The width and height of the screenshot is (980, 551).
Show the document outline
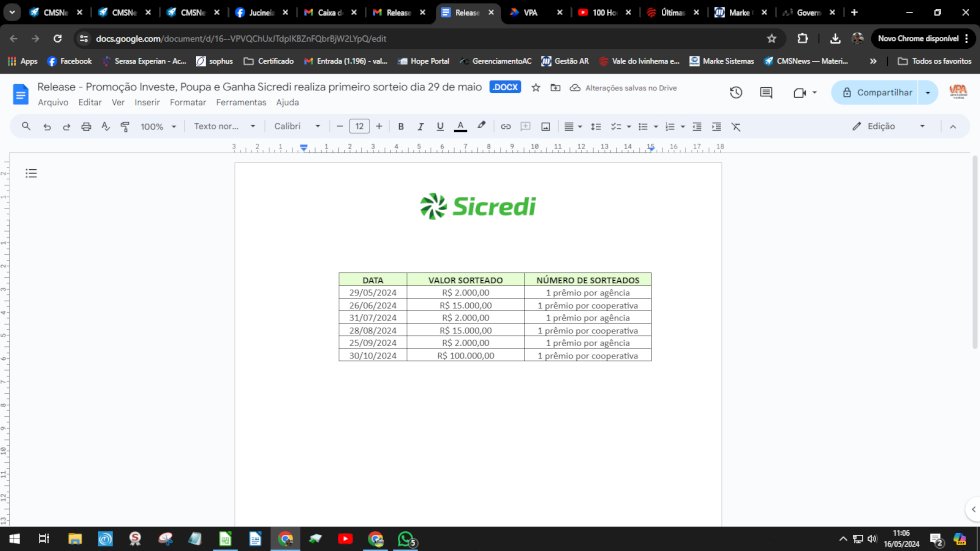(x=31, y=173)
